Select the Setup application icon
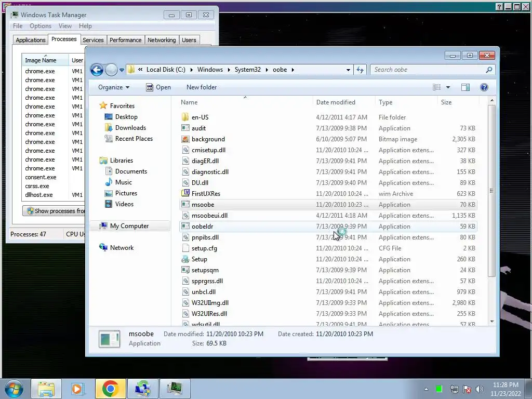The width and height of the screenshot is (532, 399). point(185,259)
